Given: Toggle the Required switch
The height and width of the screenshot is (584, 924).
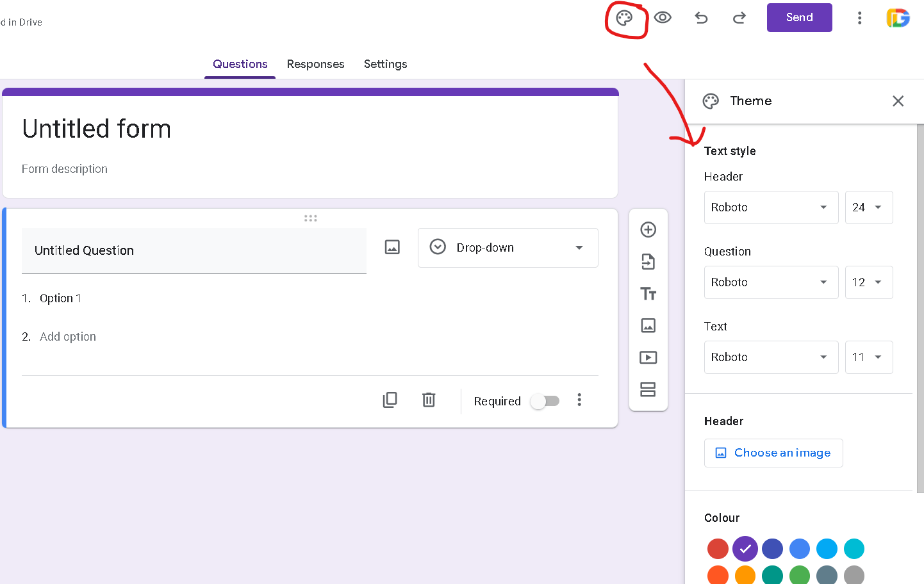Looking at the screenshot, I should (545, 401).
